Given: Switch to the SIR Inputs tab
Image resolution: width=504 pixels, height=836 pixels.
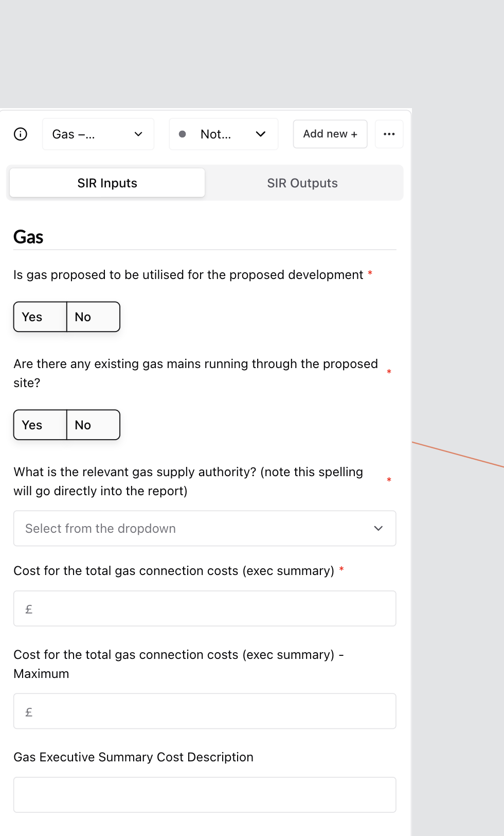Looking at the screenshot, I should (107, 183).
